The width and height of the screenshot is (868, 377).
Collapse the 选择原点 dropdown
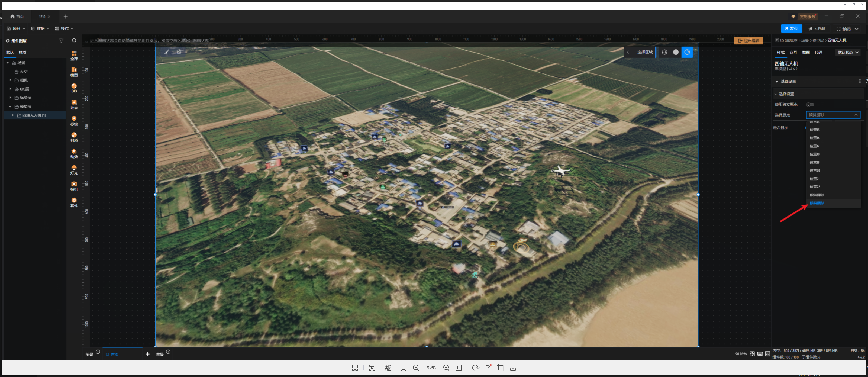point(856,115)
